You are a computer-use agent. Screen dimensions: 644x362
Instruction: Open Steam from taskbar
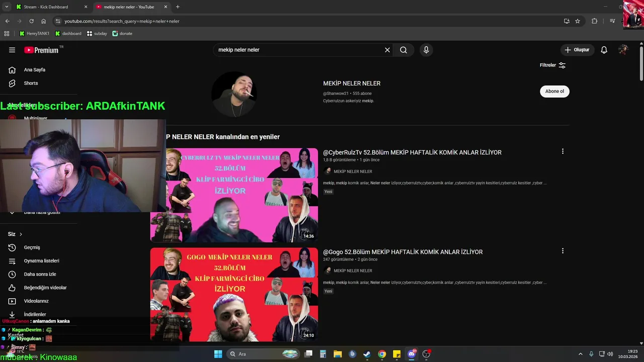[x=367, y=354]
